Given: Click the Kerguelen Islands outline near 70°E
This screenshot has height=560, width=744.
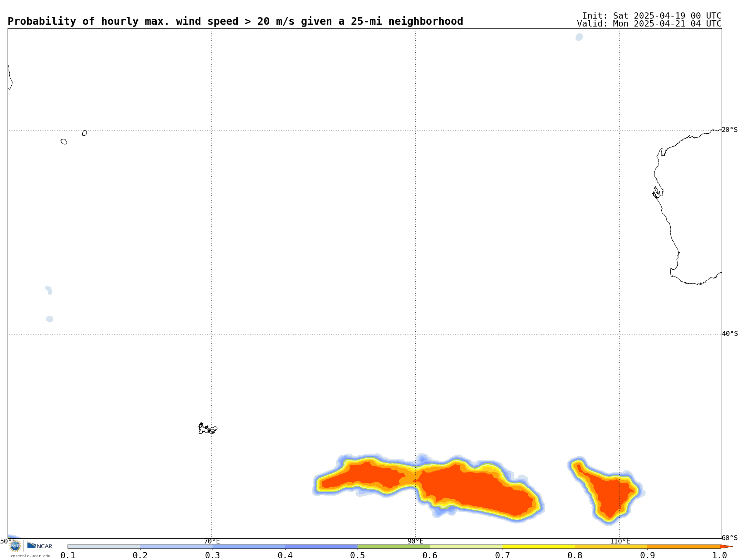Looking at the screenshot, I should [x=208, y=428].
